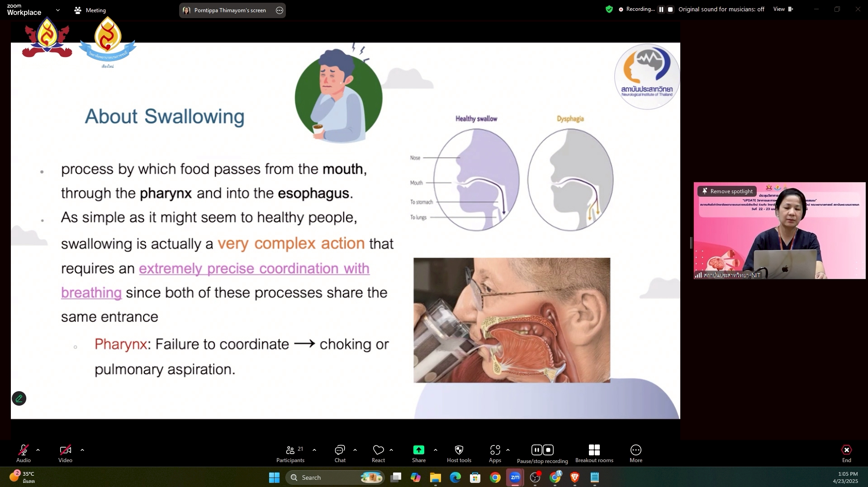Open the More options menu
868x487 pixels.
tap(636, 454)
